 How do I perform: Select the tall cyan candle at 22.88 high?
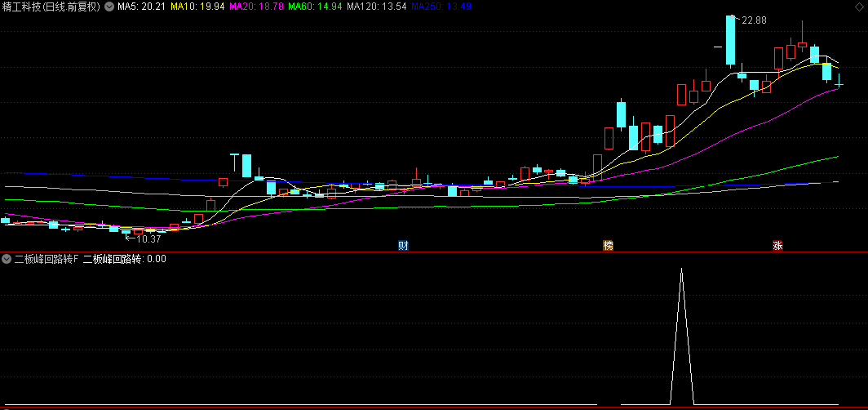tap(731, 41)
